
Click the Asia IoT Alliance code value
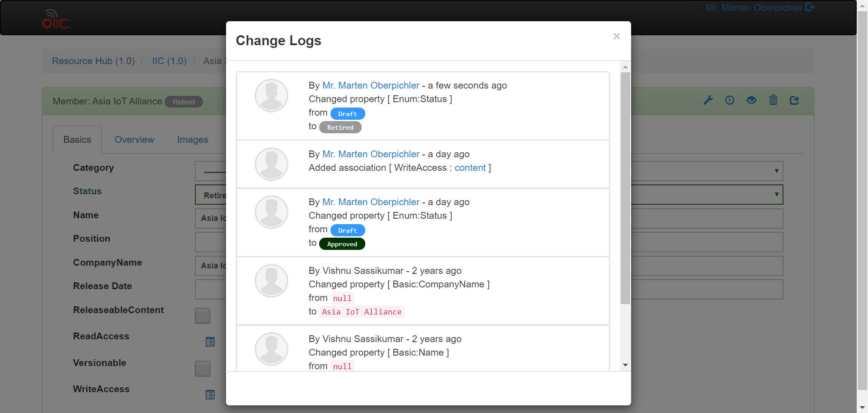[362, 312]
